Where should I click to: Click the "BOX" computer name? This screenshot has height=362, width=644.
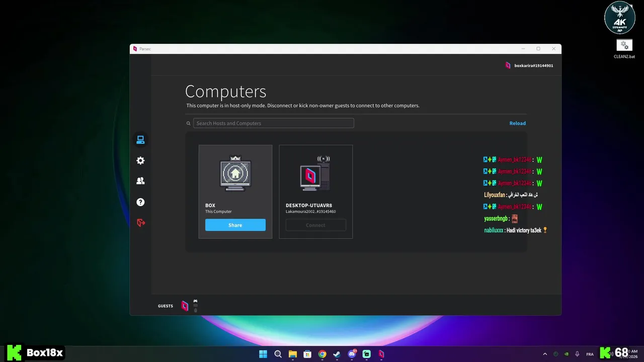[210, 205]
